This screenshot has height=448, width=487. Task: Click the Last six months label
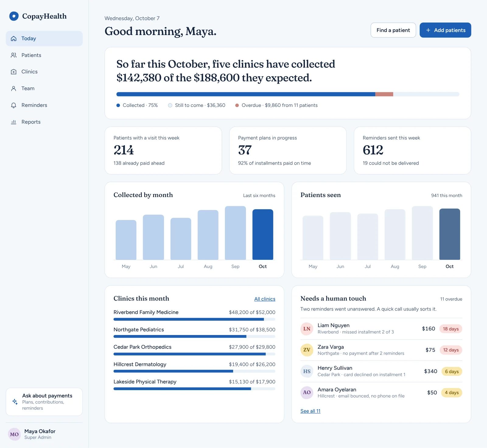[x=259, y=196]
